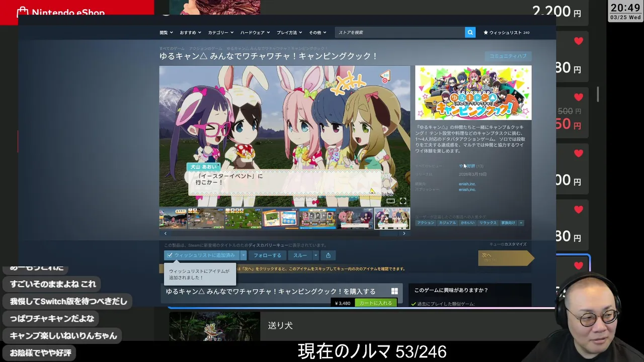Click the right arrow of thumbnail strip
Image resolution: width=644 pixels, height=362 pixels.
404,233
